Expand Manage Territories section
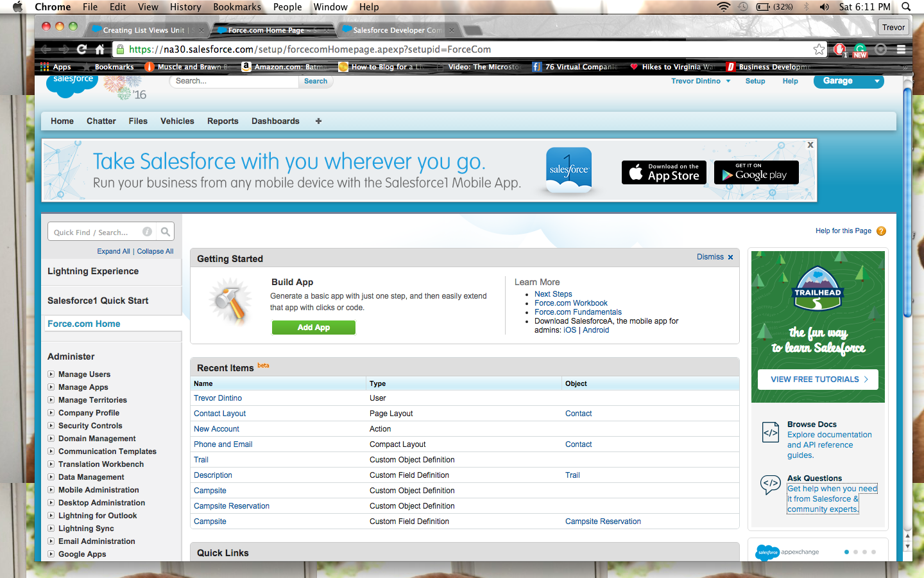This screenshot has height=578, width=924. point(51,400)
